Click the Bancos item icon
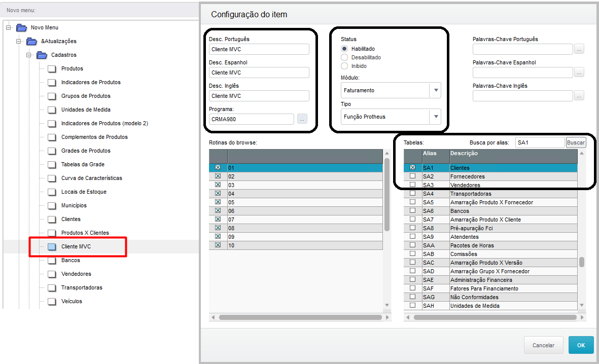 [x=52, y=261]
